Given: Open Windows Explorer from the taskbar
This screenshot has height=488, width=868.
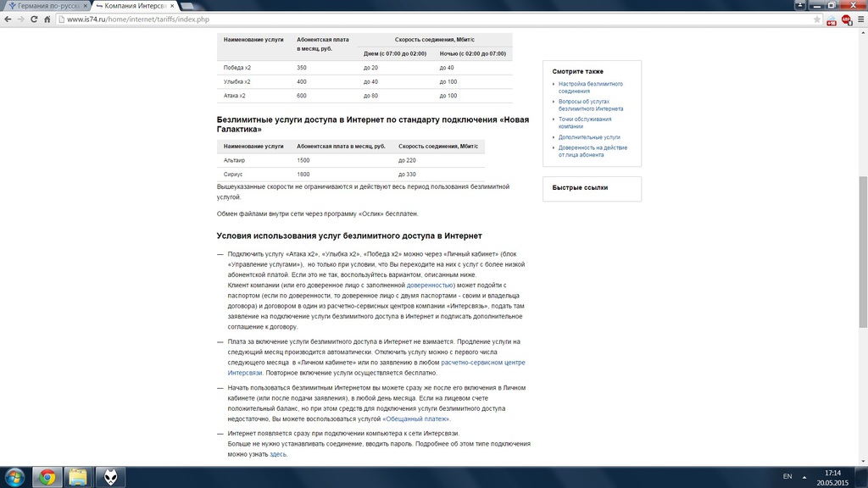Looking at the screenshot, I should point(78,477).
